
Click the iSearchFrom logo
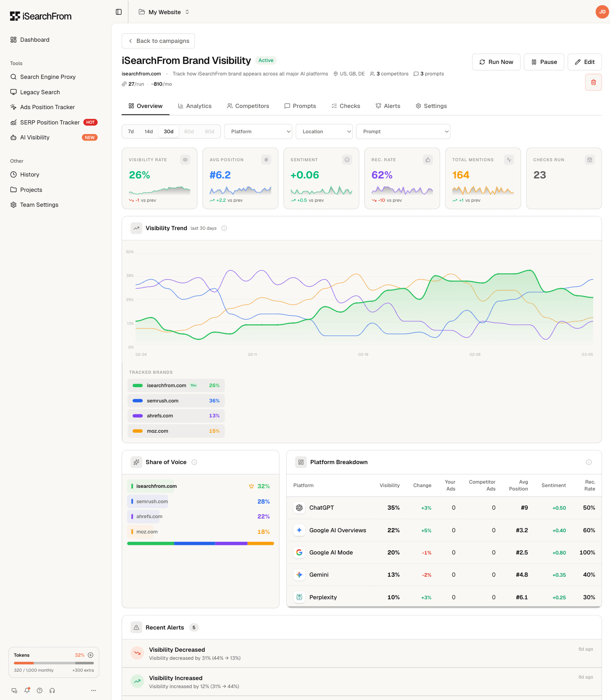(41, 16)
